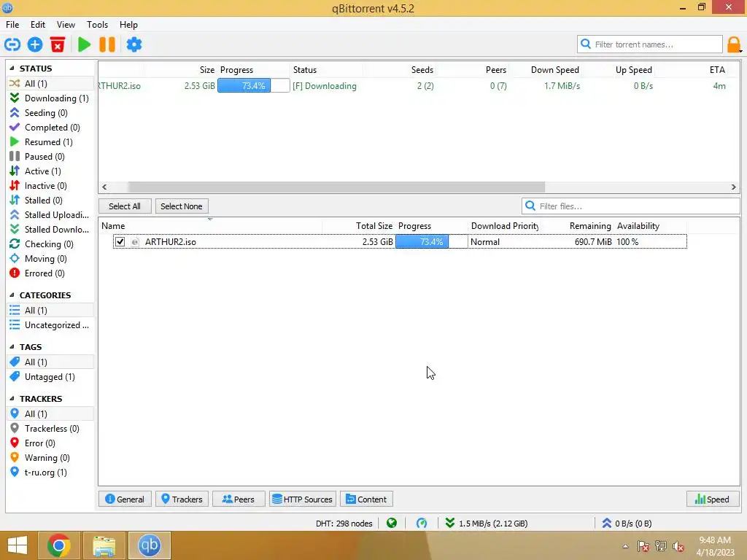Select the Uncategorized category filter
The width and height of the screenshot is (747, 560).
50,325
